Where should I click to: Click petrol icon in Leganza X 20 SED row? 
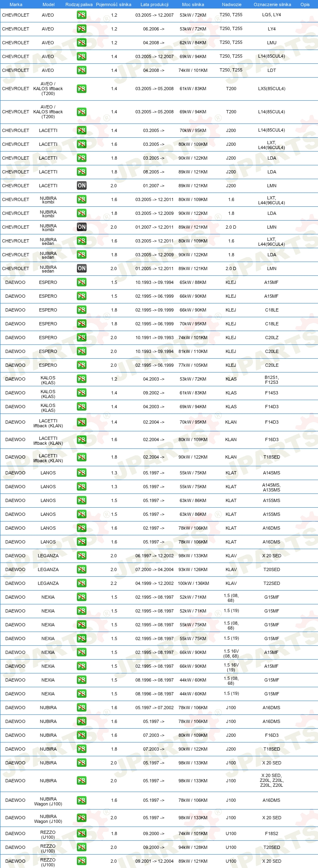coord(82,556)
